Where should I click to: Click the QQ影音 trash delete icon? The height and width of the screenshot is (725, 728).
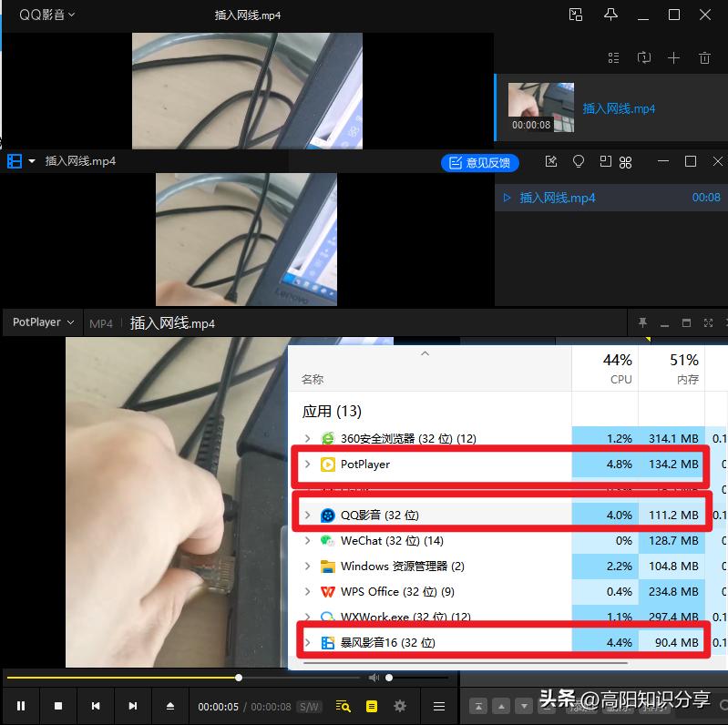pos(704,58)
